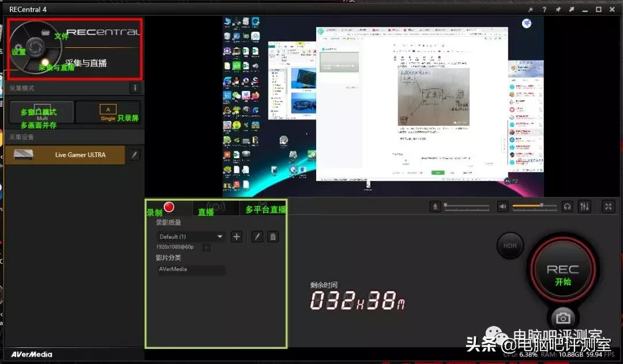
Task: Enable HDR mode
Action: (x=510, y=245)
